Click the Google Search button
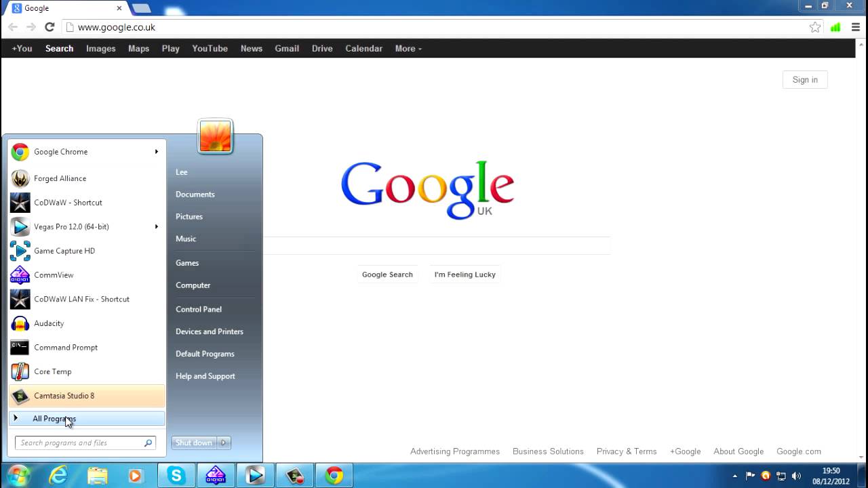This screenshot has width=868, height=488. pyautogui.click(x=387, y=274)
